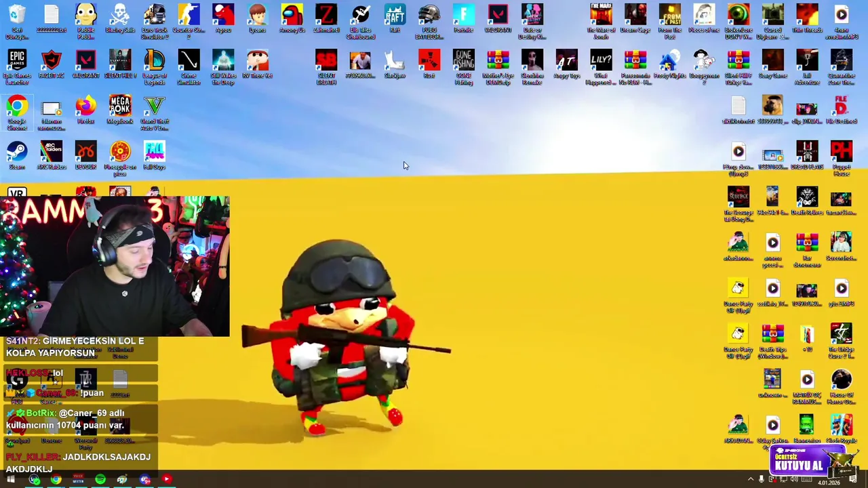The width and height of the screenshot is (868, 488).
Task: Open Rust game shortcut
Action: (x=429, y=64)
